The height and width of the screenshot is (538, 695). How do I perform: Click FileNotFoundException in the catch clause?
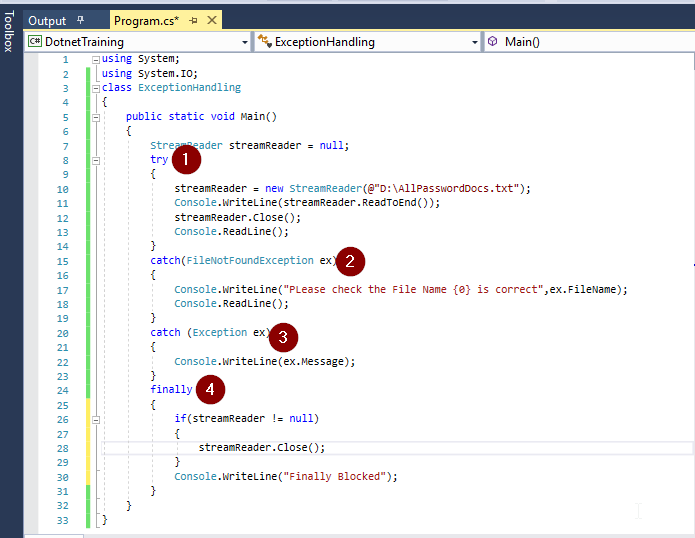[x=250, y=260]
